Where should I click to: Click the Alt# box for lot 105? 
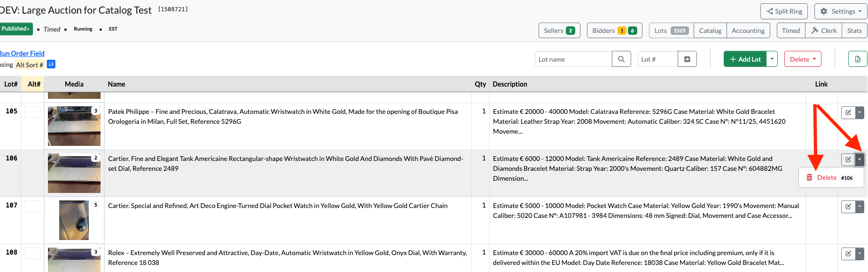tap(32, 112)
